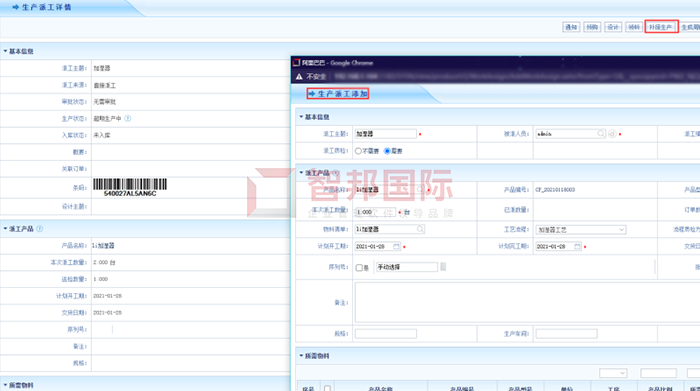Click the 通知 button in the top toolbar

tap(571, 27)
